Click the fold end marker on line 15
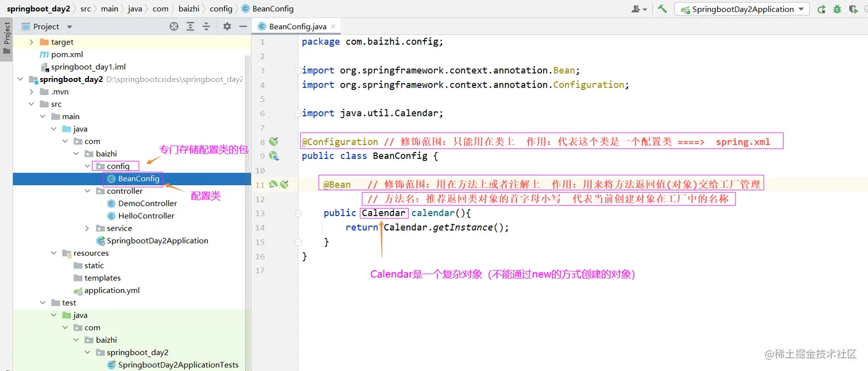868x371 pixels. [x=298, y=241]
